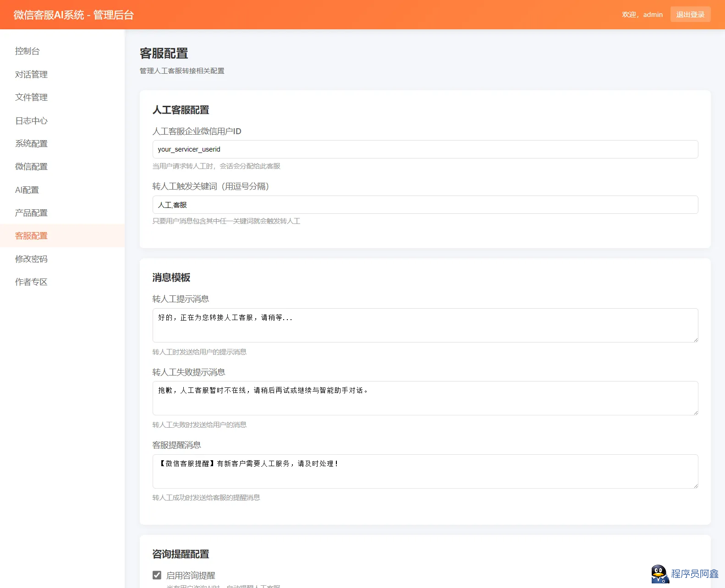Click the penguin logo icon
Viewport: 725px width, 588px height.
tap(659, 574)
